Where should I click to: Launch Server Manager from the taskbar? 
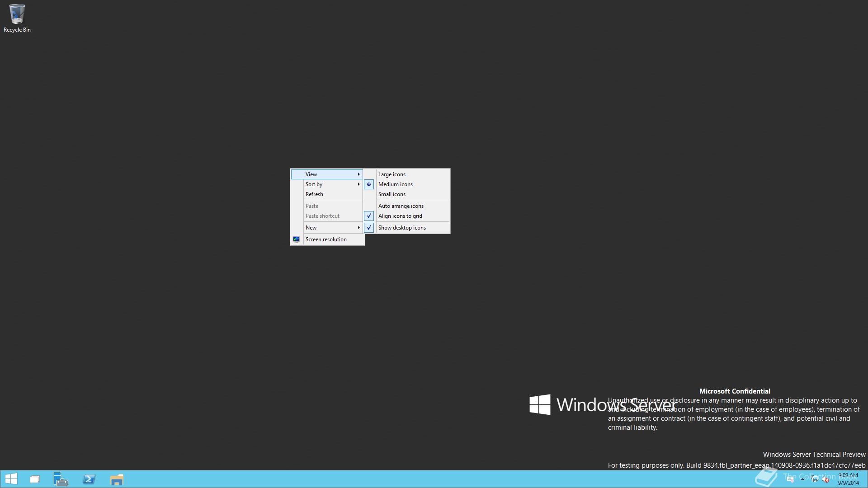61,479
